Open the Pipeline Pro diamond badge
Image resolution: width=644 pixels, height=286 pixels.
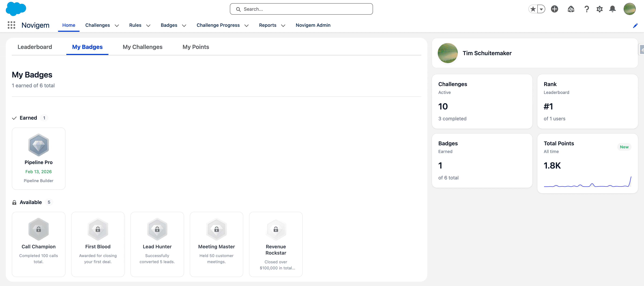[38, 145]
